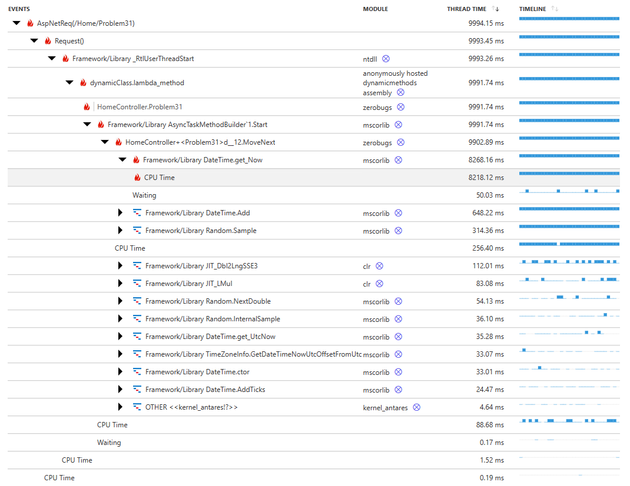The image size is (630, 486).
Task: Click flame icon beside AspNetReq(/Home/Problem31)
Action: coord(30,23)
